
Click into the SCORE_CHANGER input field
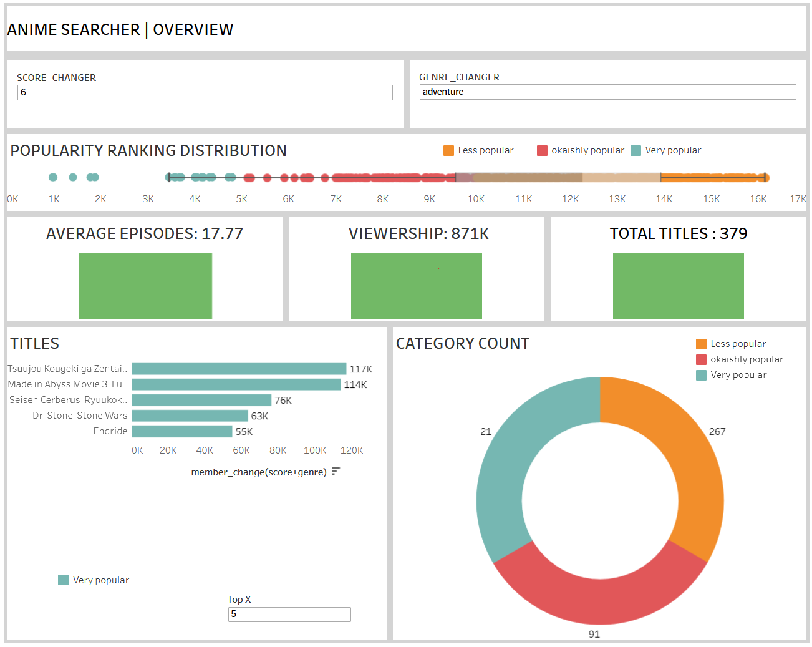point(205,92)
